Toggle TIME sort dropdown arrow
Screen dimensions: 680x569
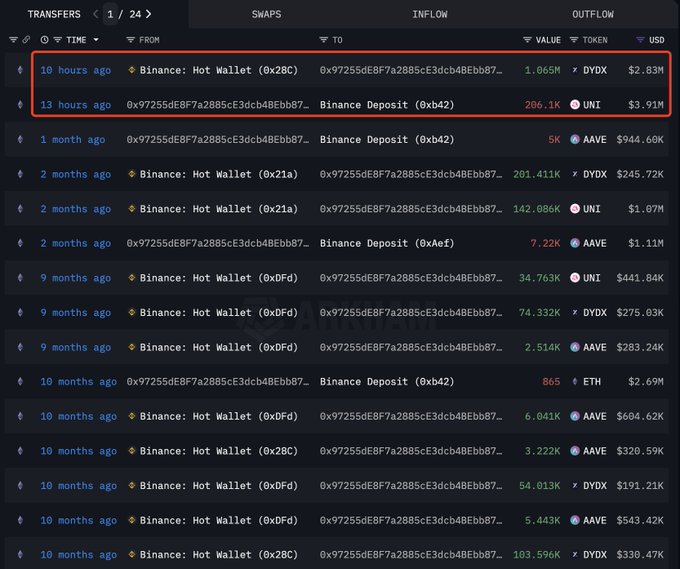(96, 40)
